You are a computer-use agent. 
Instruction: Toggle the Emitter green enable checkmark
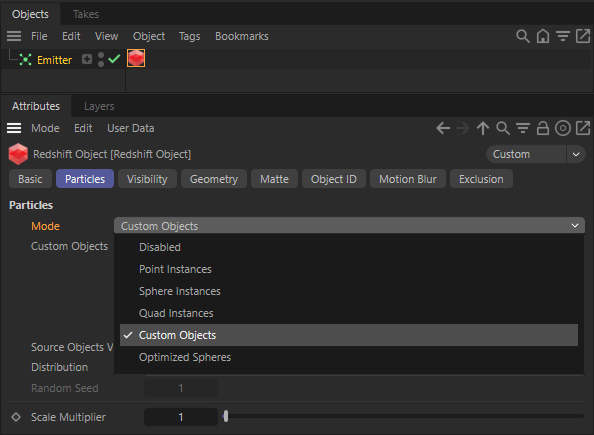point(114,59)
